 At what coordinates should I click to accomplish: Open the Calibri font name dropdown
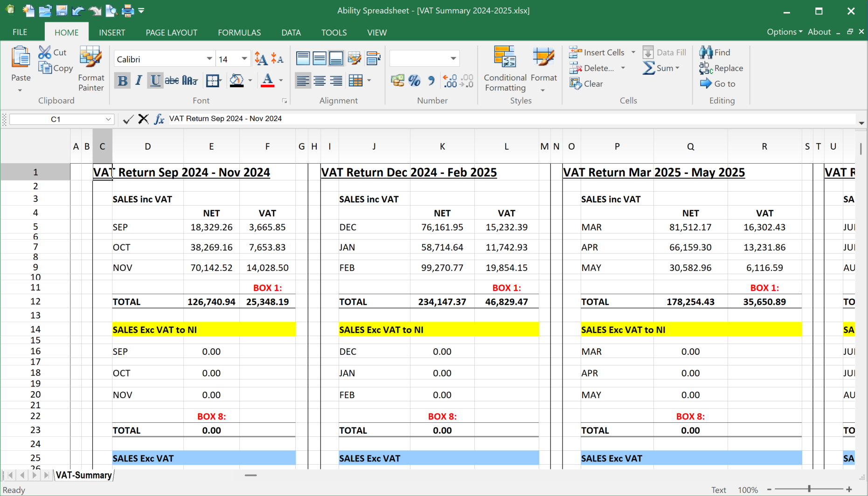209,59
